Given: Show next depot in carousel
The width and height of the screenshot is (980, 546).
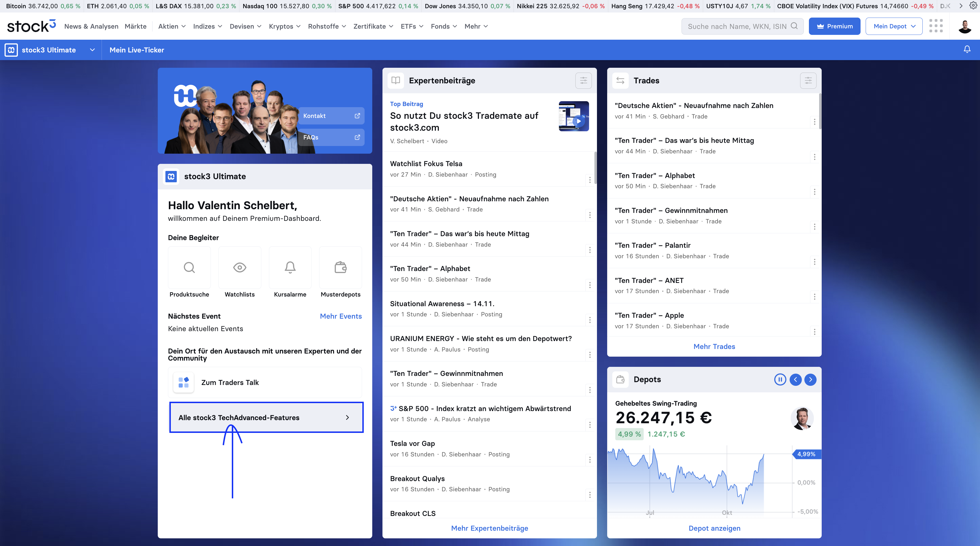Looking at the screenshot, I should [810, 379].
